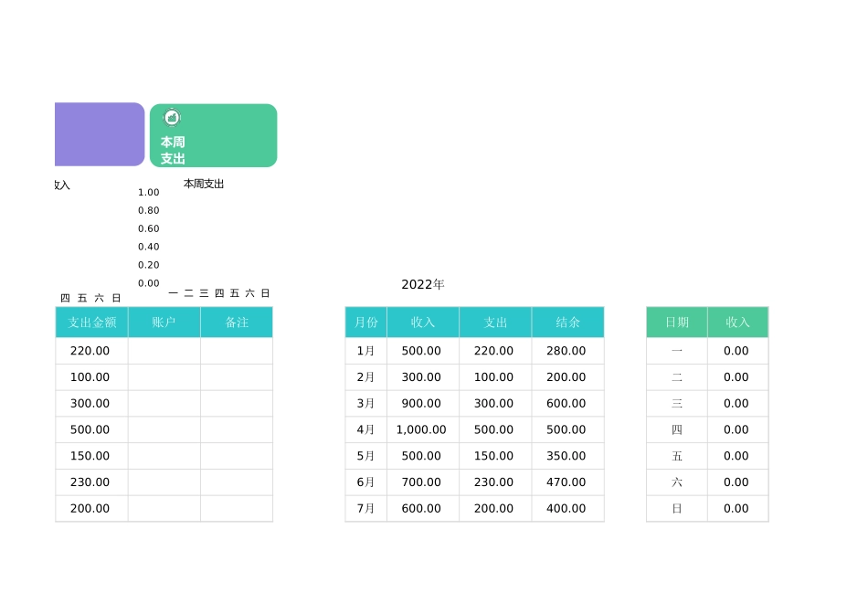
Task: Click the 支出 header beside 结余
Action: [x=495, y=323]
